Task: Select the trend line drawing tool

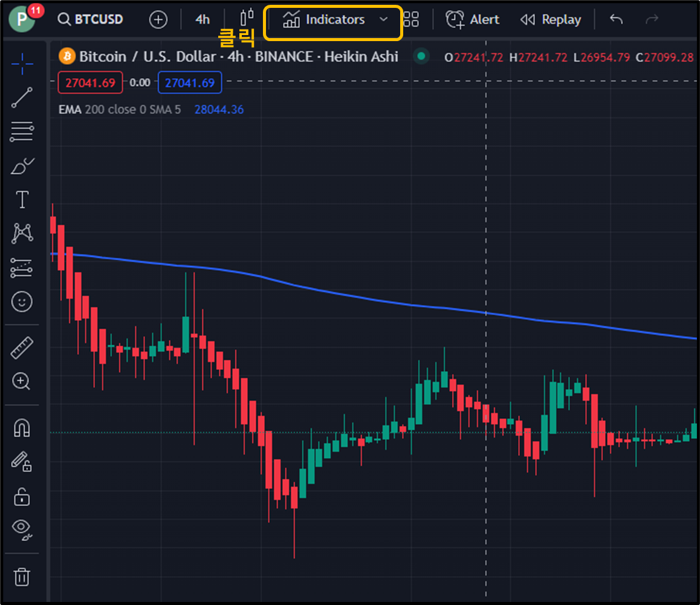Action: (22, 98)
